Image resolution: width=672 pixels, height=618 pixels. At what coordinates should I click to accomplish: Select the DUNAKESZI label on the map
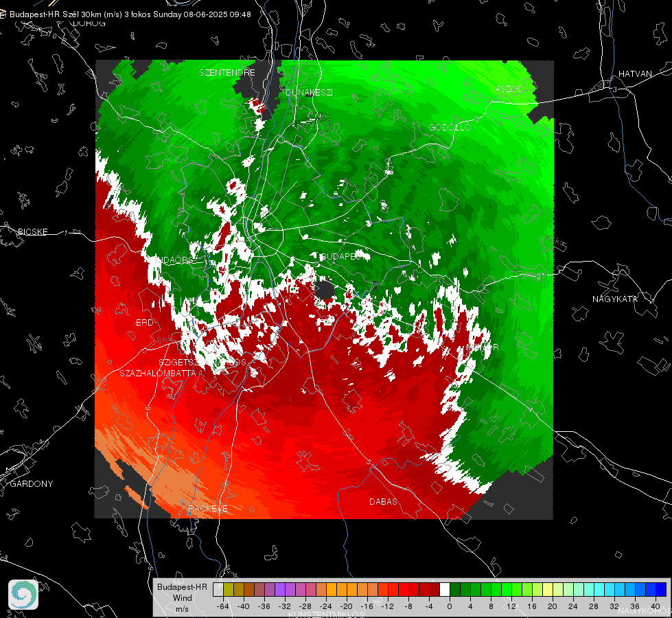coord(309,92)
